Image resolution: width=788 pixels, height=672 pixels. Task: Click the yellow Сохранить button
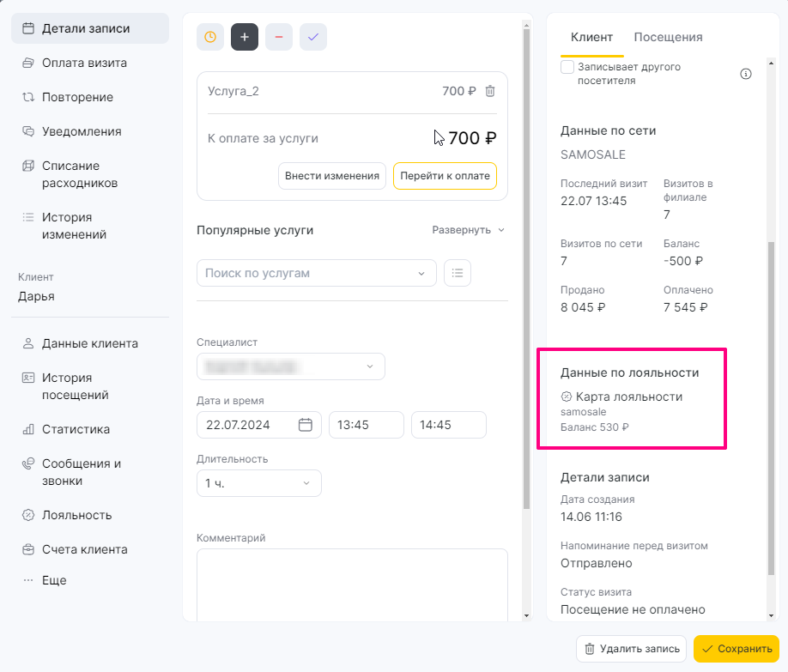(736, 649)
